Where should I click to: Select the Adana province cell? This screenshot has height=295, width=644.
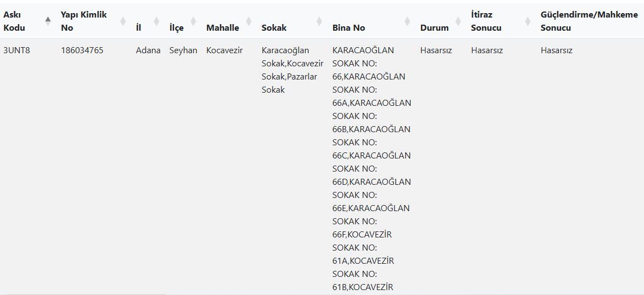(148, 50)
